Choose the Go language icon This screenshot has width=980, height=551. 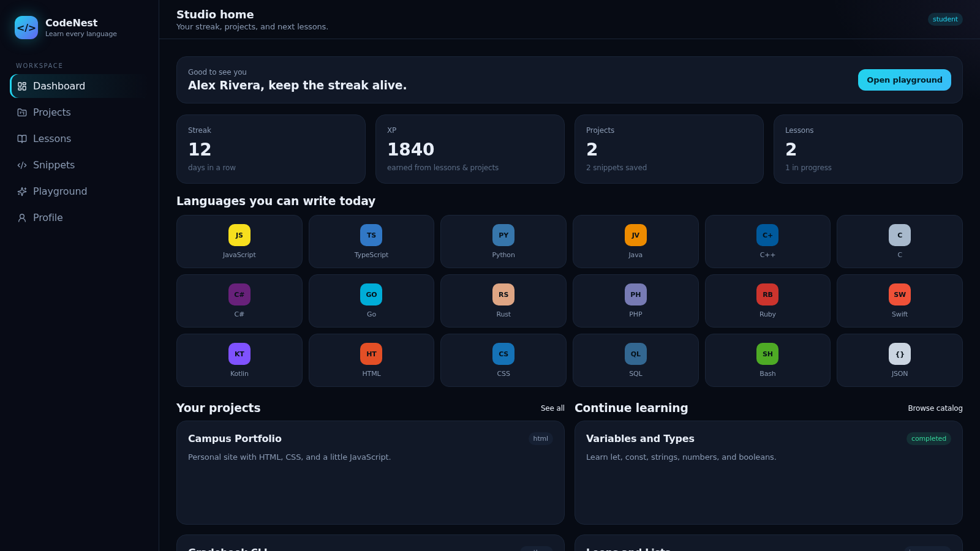tap(371, 294)
